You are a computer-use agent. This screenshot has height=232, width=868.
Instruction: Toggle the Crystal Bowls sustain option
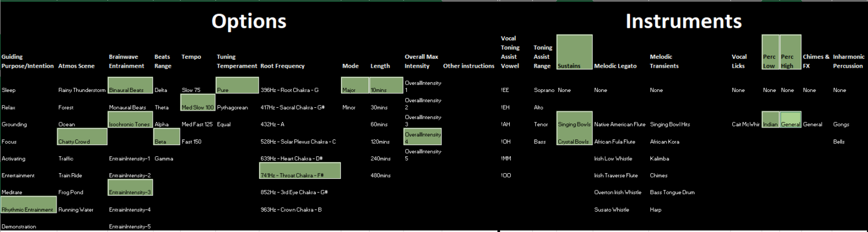pyautogui.click(x=574, y=141)
